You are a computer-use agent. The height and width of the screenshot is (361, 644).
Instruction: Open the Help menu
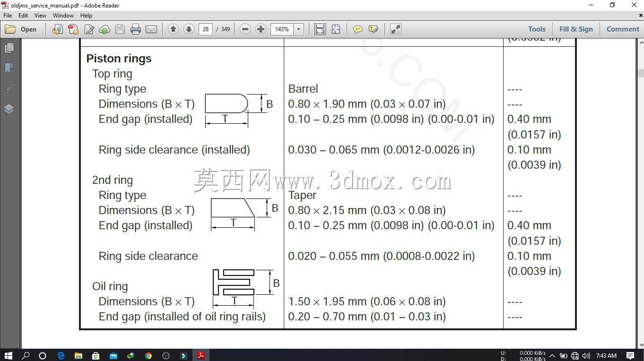[x=86, y=16]
